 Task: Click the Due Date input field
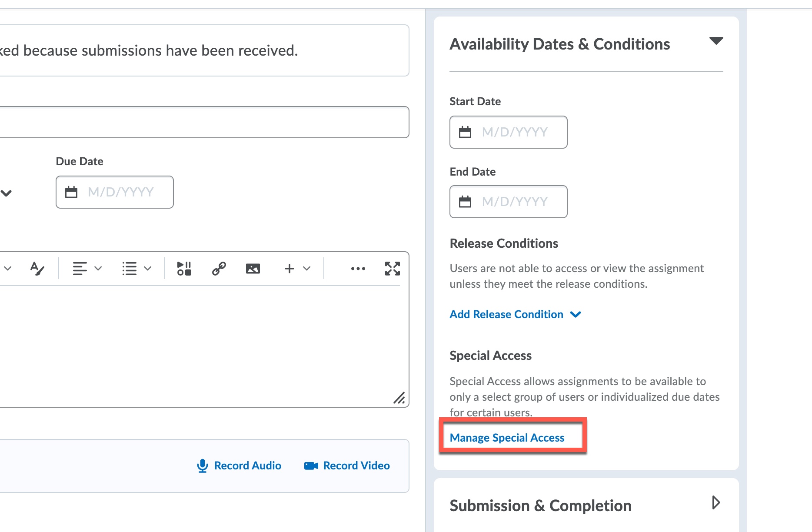coord(115,192)
